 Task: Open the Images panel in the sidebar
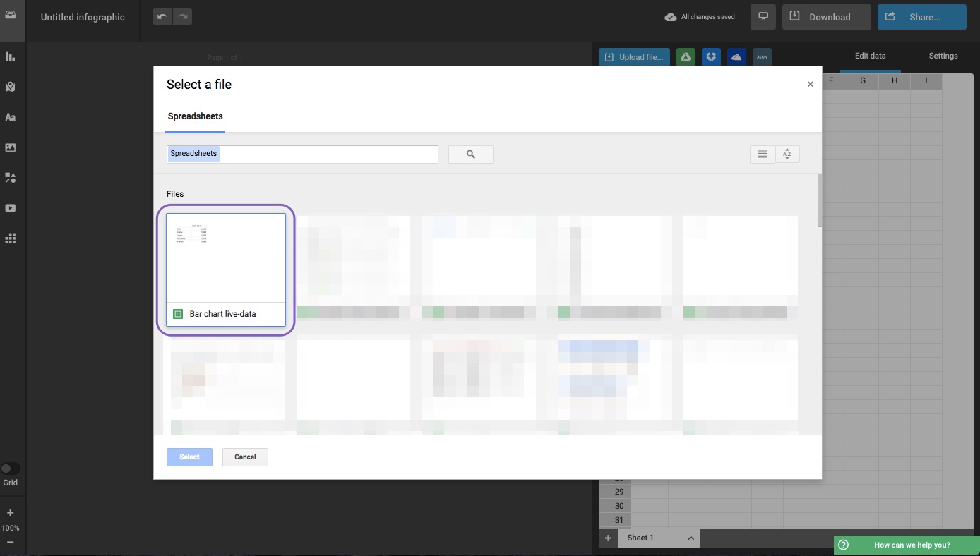(x=11, y=147)
